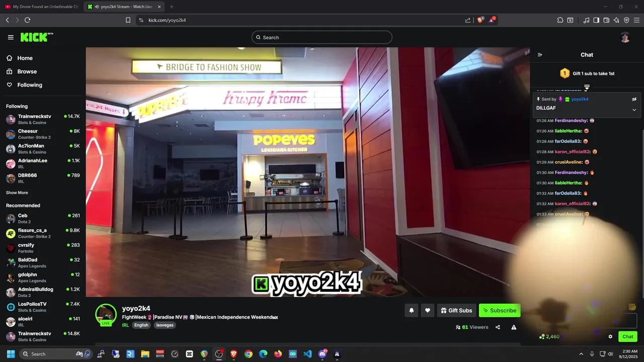644x362 pixels.
Task: Bookmark this page icon
Action: (x=128, y=20)
